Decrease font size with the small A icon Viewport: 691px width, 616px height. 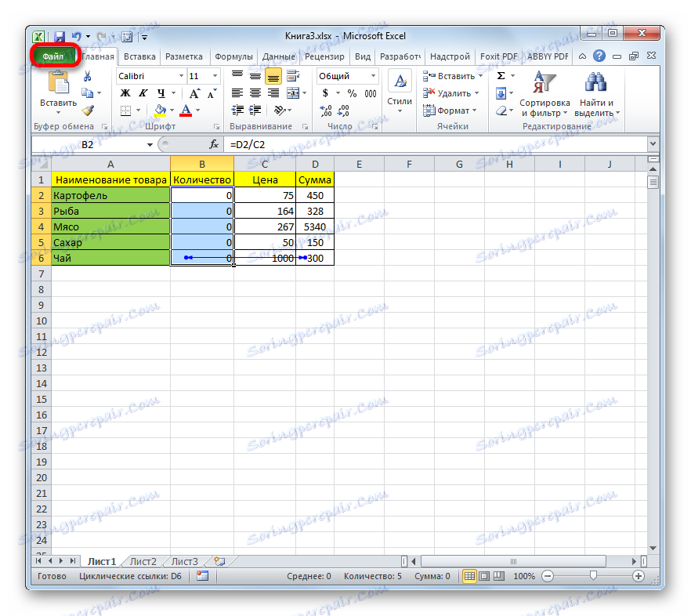[x=212, y=93]
